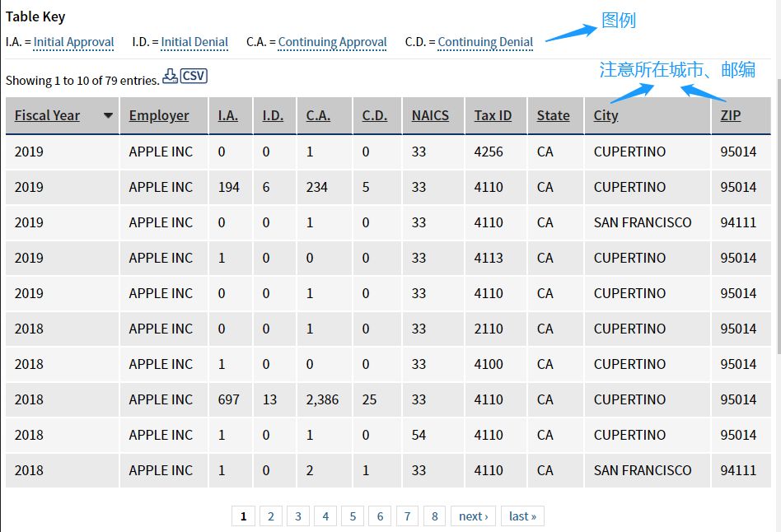Go to page 2 of results

[271, 516]
